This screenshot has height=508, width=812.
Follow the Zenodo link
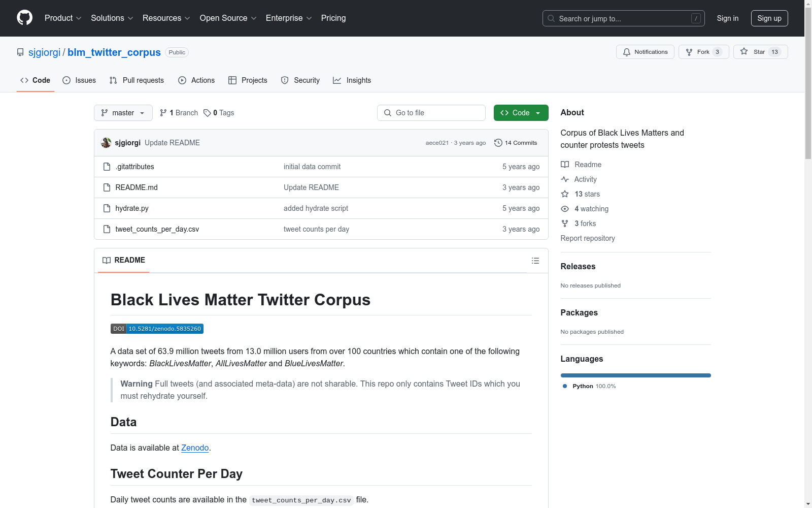click(195, 448)
